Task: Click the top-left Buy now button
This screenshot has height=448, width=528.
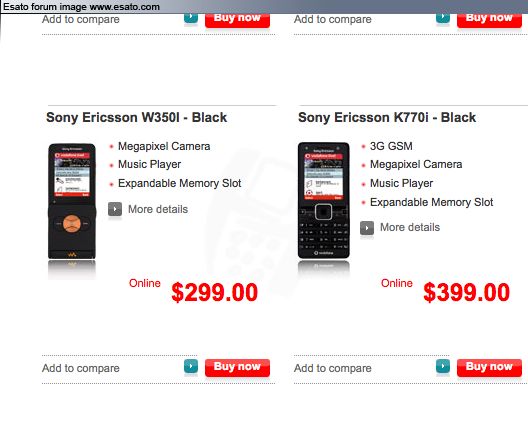Action: pyautogui.click(x=237, y=20)
